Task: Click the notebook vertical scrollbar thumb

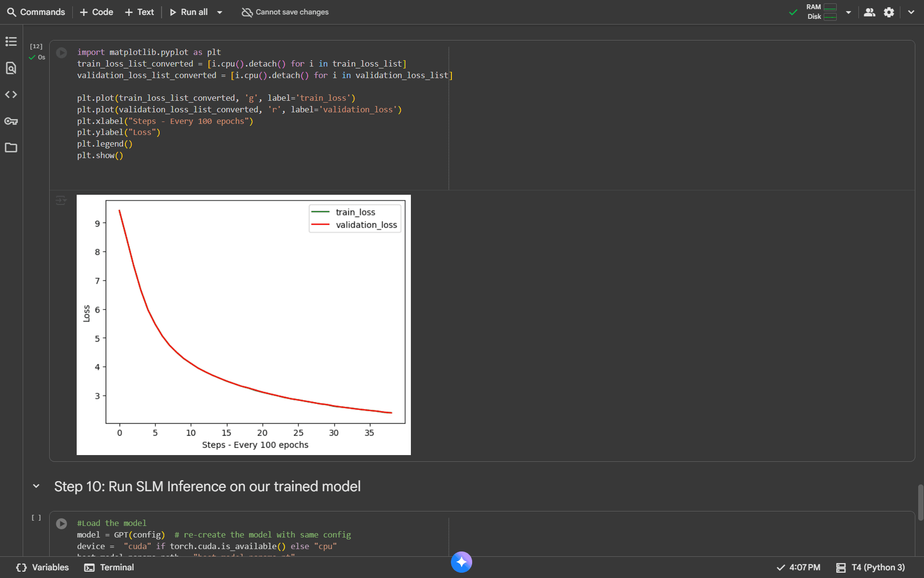Action: (x=920, y=502)
